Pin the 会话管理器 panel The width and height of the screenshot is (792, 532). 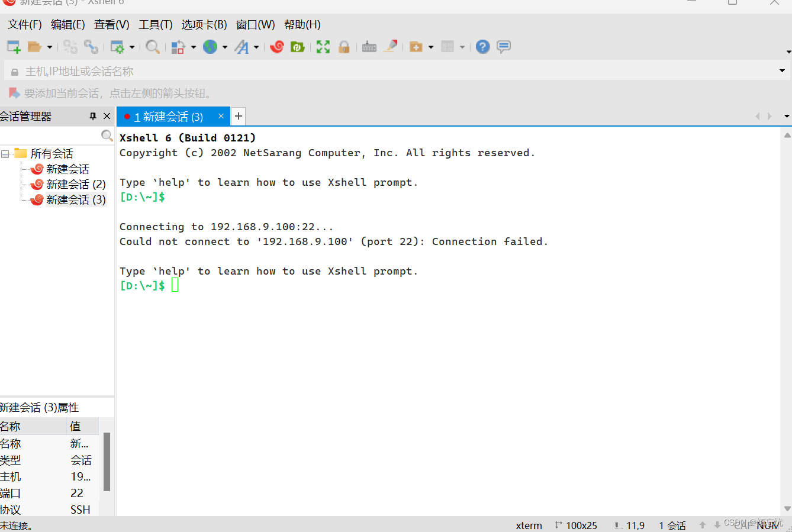[93, 116]
